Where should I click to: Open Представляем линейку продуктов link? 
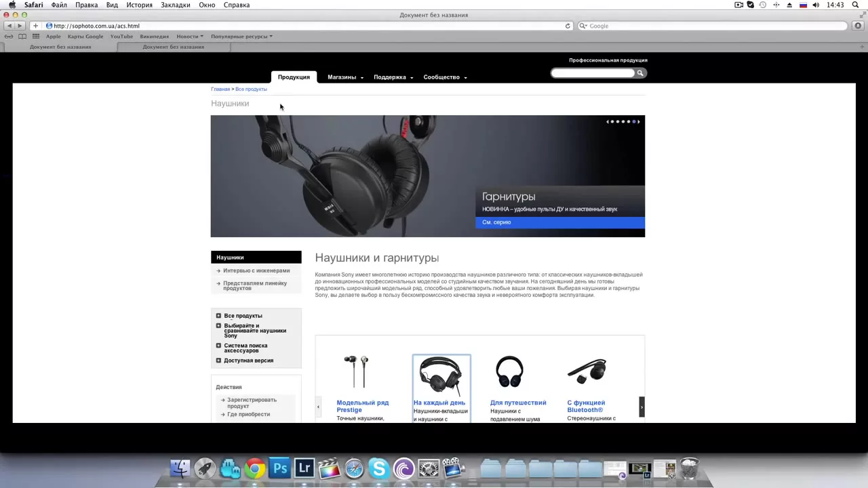pos(255,286)
